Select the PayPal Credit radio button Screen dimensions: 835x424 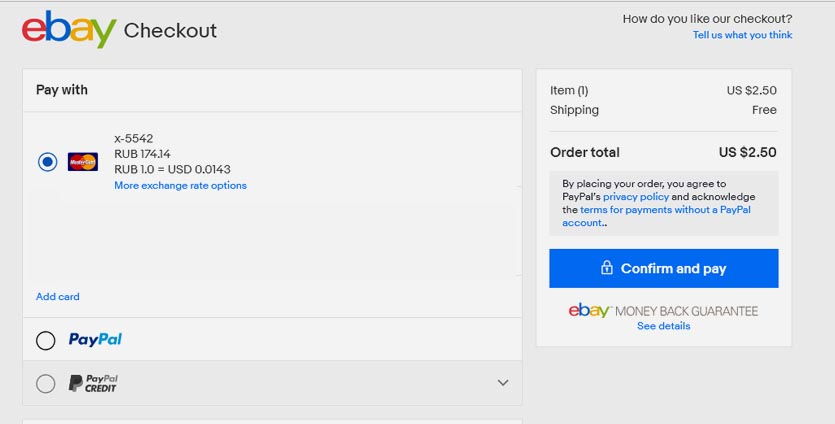click(46, 383)
